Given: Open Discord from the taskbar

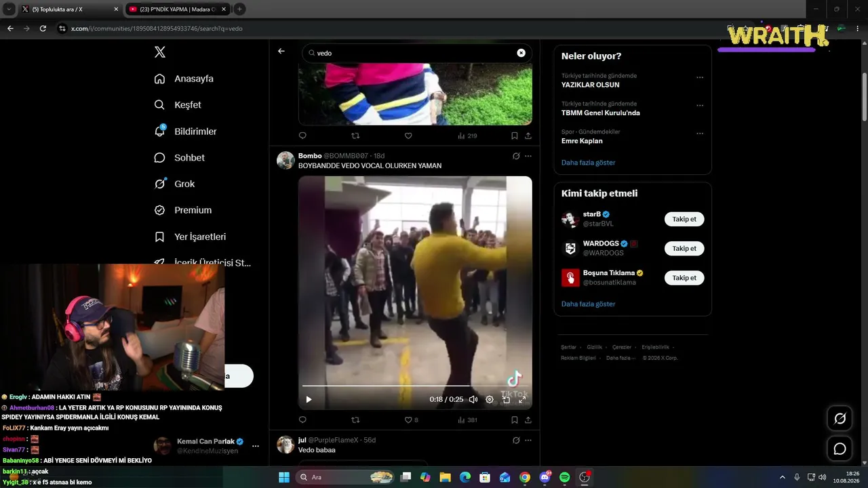Looking at the screenshot, I should click(x=545, y=477).
